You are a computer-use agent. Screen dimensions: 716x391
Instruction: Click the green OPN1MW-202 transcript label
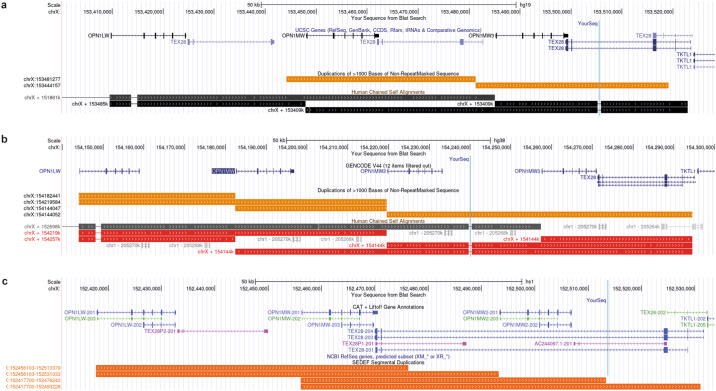click(x=284, y=318)
